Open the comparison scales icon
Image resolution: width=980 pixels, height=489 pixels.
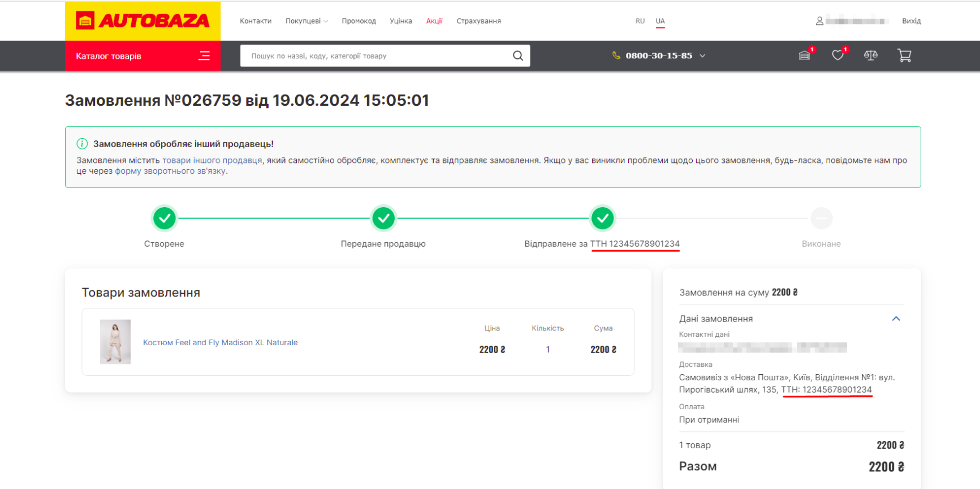[871, 55]
